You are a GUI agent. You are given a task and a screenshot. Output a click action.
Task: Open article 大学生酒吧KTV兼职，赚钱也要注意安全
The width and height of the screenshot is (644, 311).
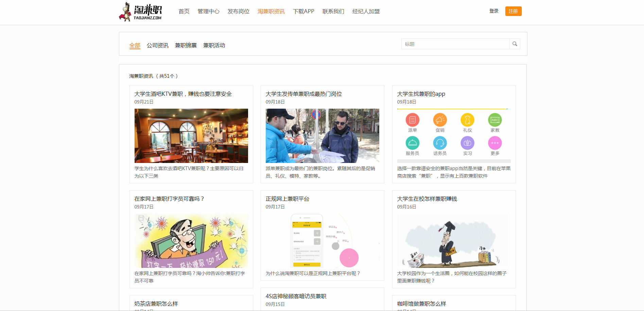(183, 94)
